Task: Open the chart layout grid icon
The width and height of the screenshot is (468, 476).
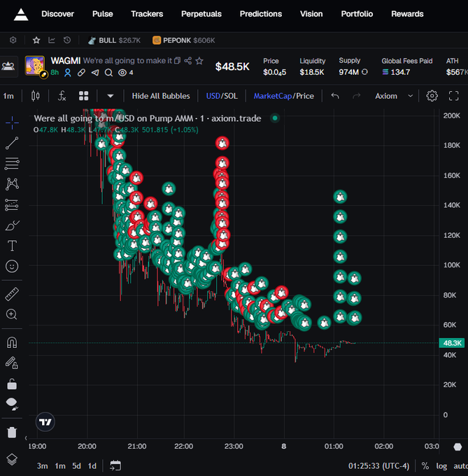Action: (84, 96)
